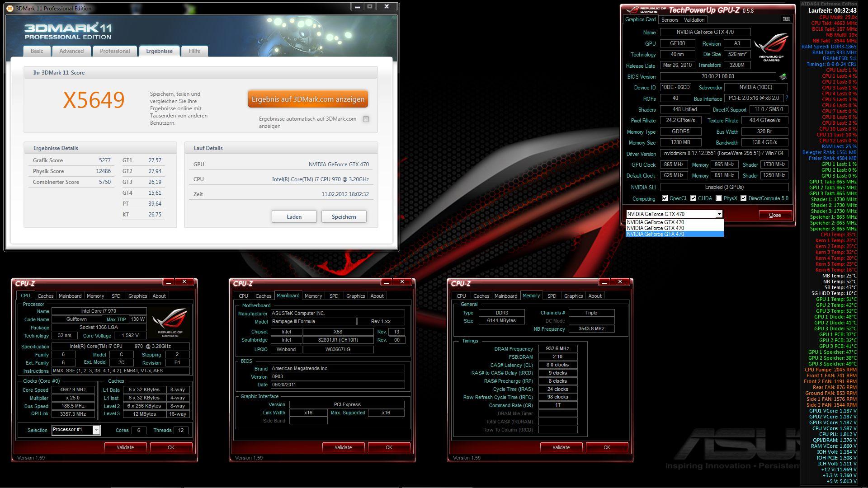
Task: Click Validate in CPU-Z memory window
Action: click(561, 447)
